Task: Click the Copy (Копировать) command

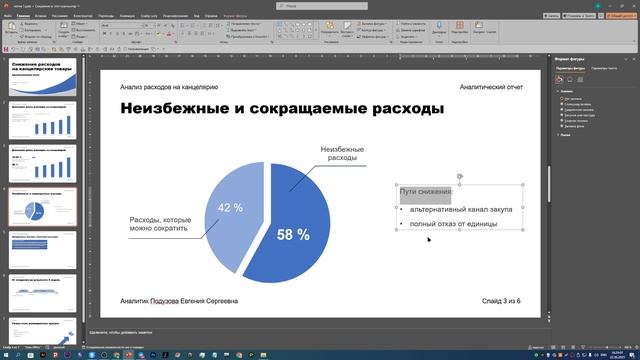Action: pyautogui.click(x=32, y=30)
